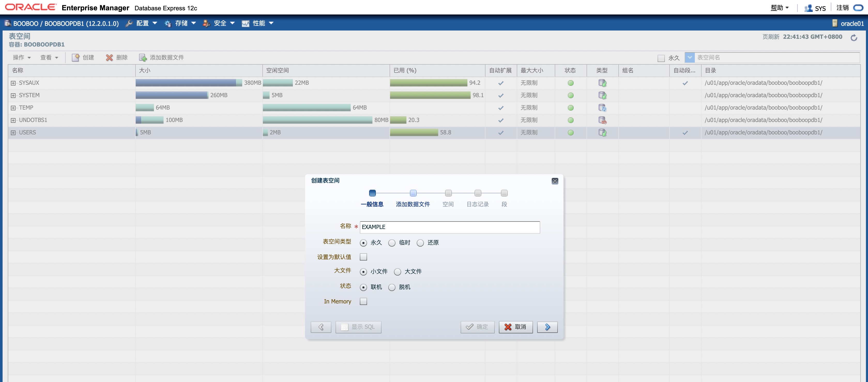Click the Add Datafile wizard step
Image resolution: width=868 pixels, height=382 pixels.
tap(413, 193)
